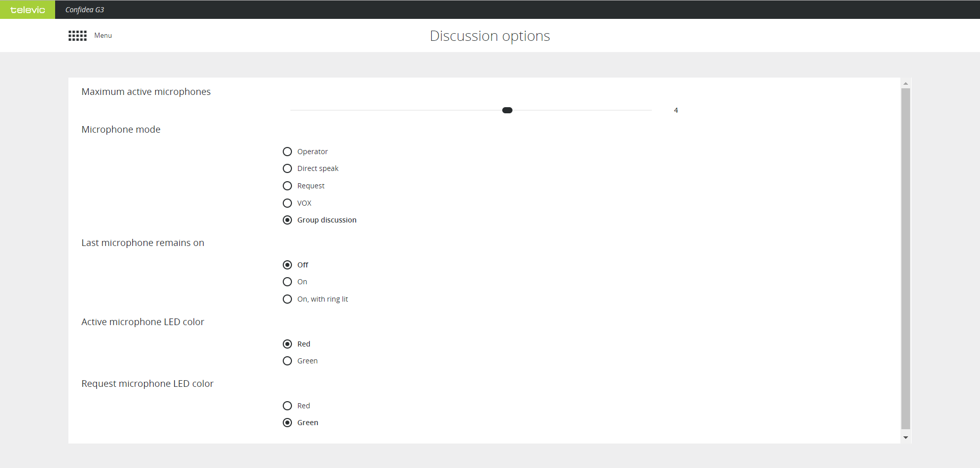Switch microphone mode to VOX

pyautogui.click(x=287, y=203)
